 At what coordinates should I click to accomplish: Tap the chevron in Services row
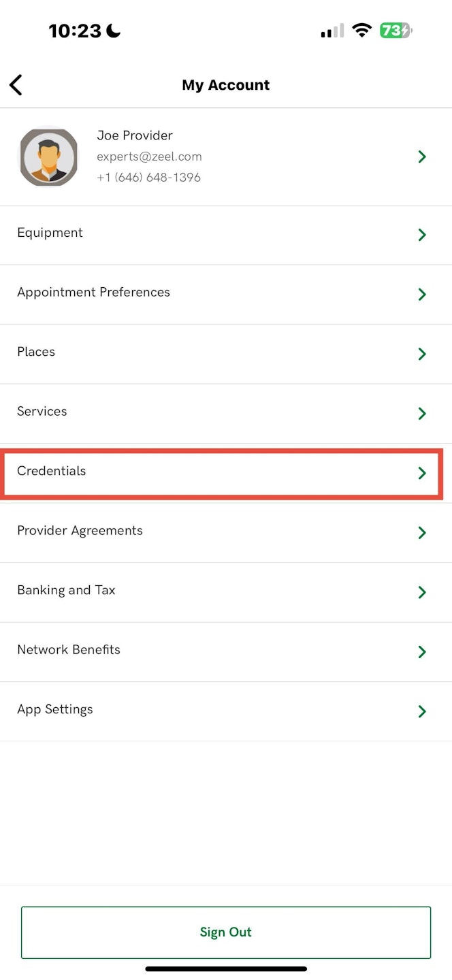[x=422, y=414]
